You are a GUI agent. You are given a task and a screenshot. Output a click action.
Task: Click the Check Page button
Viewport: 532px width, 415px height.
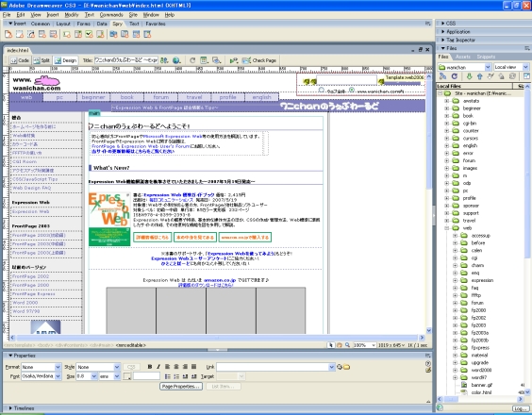(259, 60)
